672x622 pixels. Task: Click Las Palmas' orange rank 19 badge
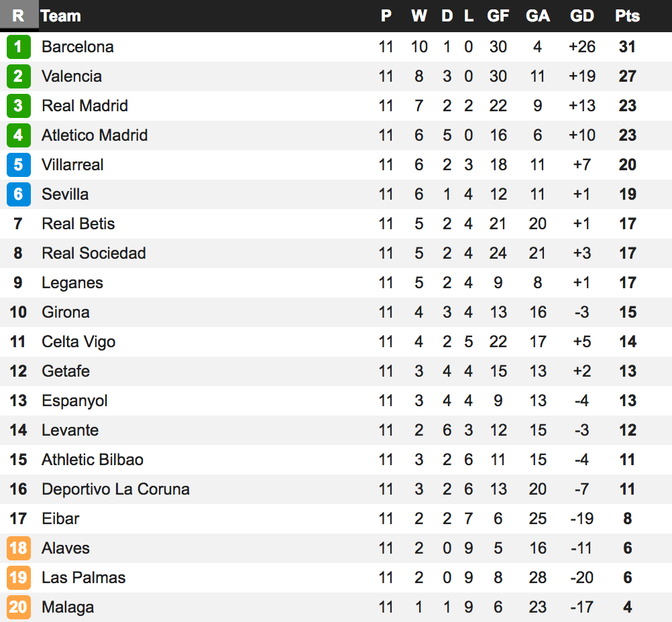18,578
